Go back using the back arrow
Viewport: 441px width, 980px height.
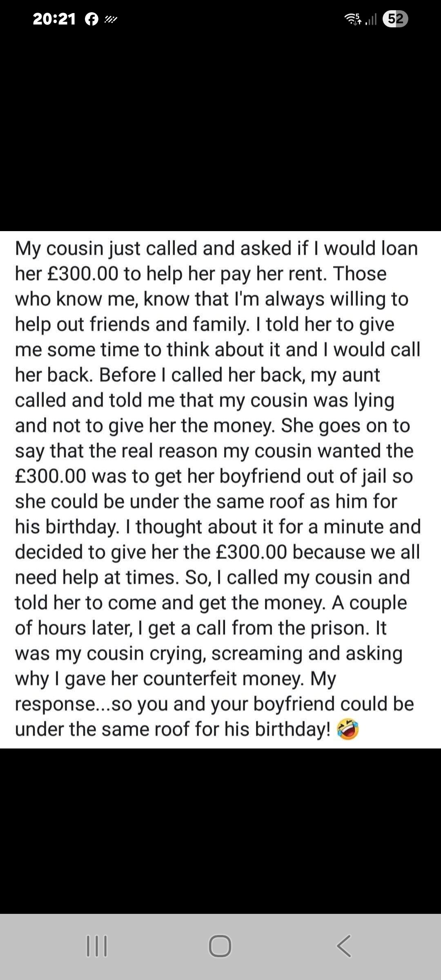[344, 946]
